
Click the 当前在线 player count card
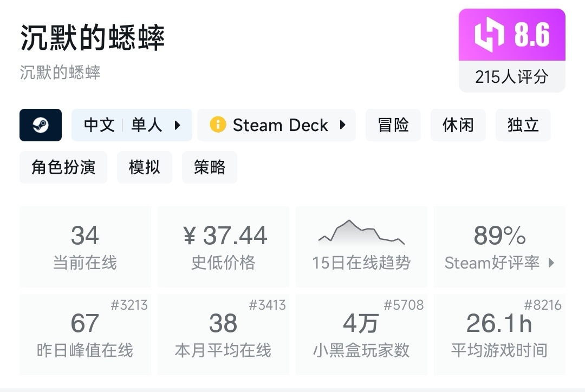[85, 246]
